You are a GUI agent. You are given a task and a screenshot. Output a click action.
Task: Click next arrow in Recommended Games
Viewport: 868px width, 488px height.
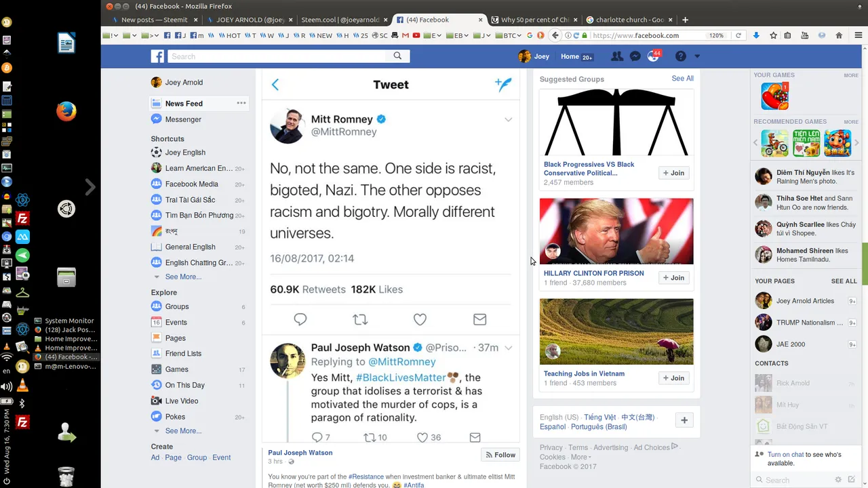(856, 143)
